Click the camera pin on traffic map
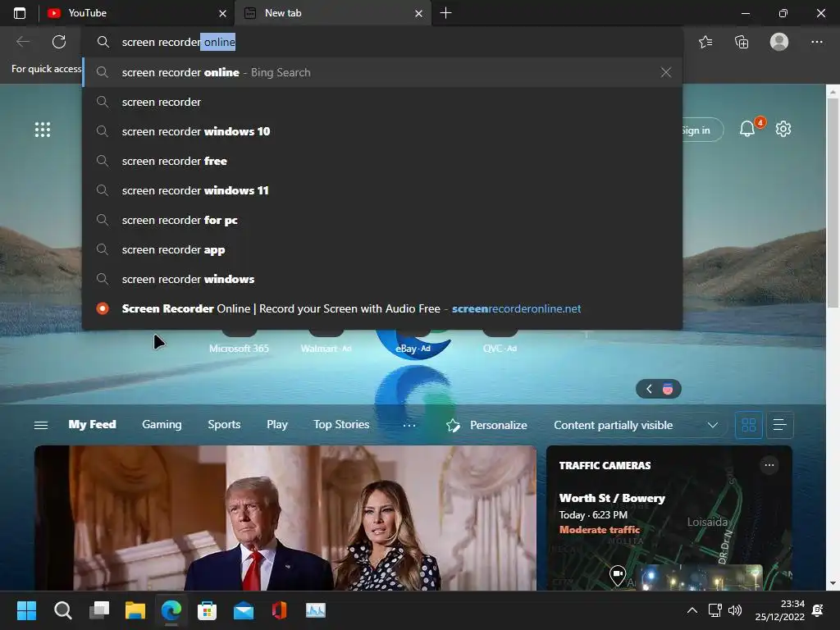This screenshot has height=630, width=840. click(618, 575)
